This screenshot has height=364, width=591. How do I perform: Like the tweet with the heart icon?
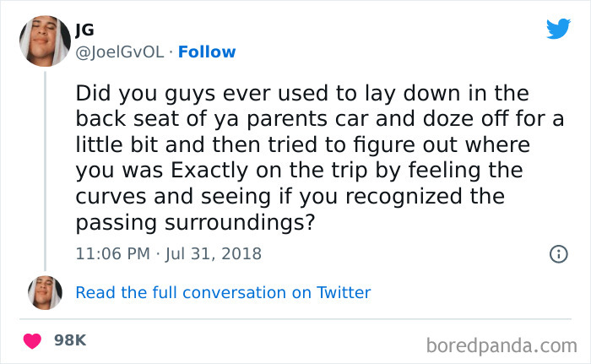pos(33,340)
